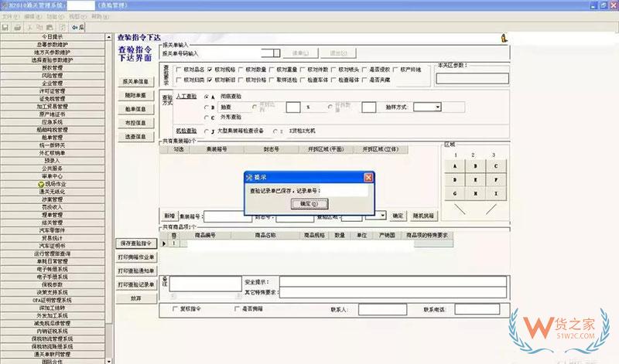Viewport: 619px width, 364px height.
Task: Confirm the 提示 dialog with 确定
Action: tap(309, 204)
